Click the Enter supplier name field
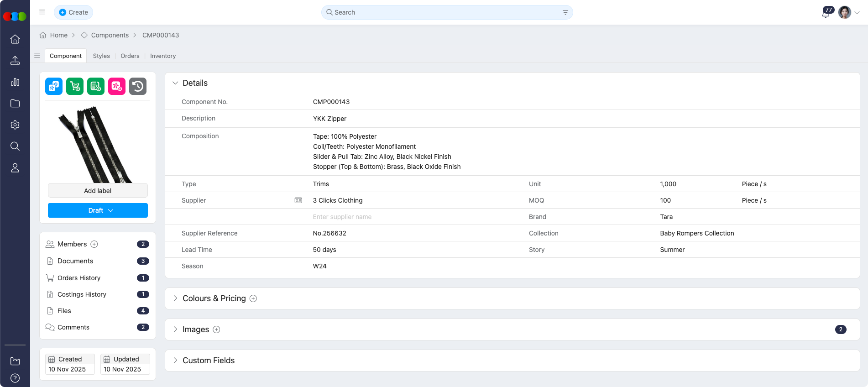Viewport: 868px width, 387px height. [x=411, y=217]
